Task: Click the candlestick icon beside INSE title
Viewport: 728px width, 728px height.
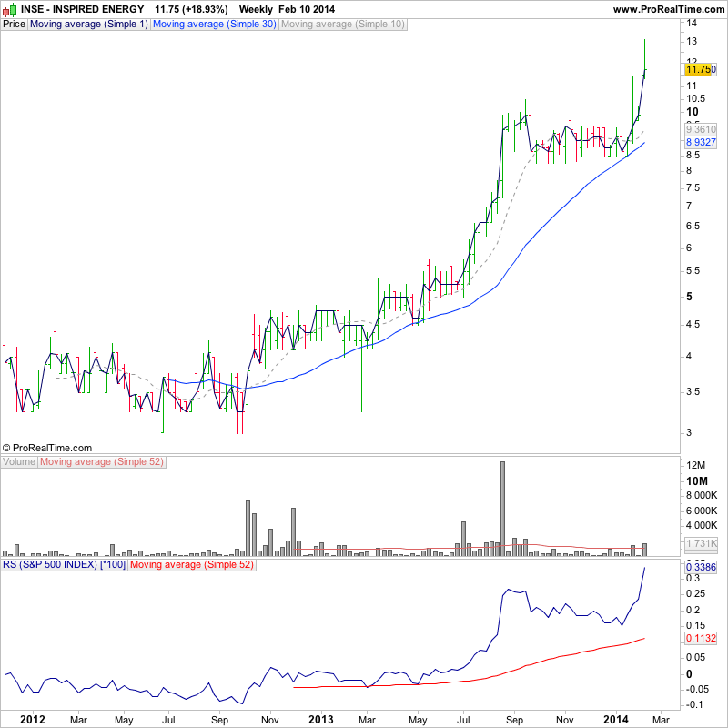Action: click(x=9, y=9)
